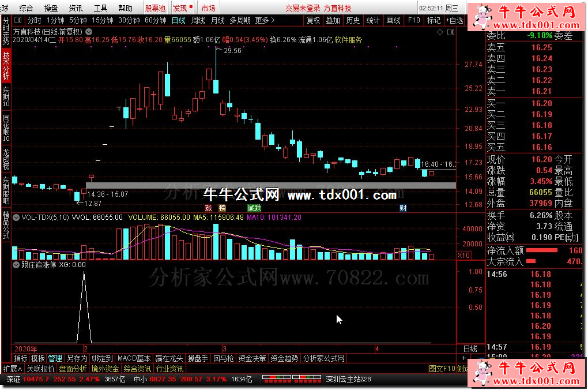The image size is (588, 390).
Task: Open 多周期 multi-period view
Action: click(x=240, y=20)
